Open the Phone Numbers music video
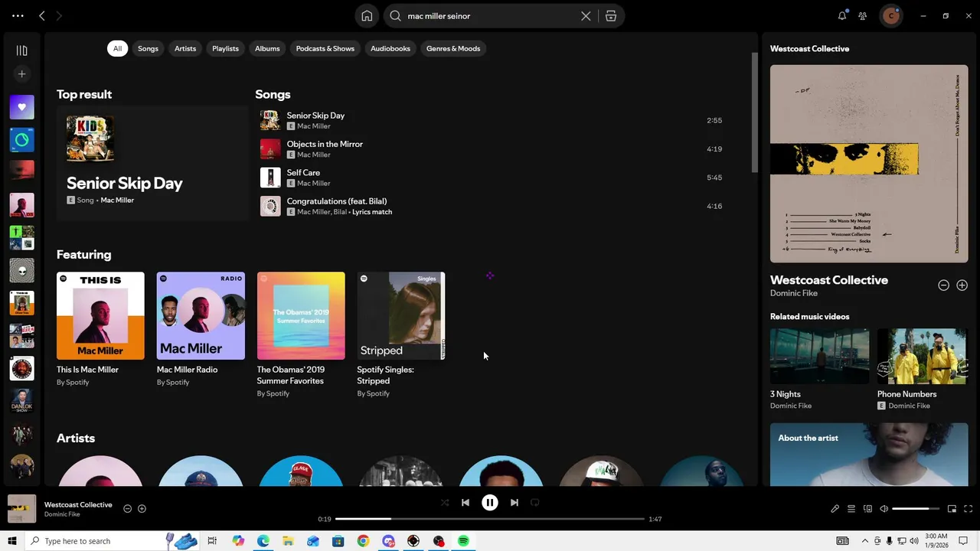This screenshot has width=980, height=551. [x=923, y=369]
